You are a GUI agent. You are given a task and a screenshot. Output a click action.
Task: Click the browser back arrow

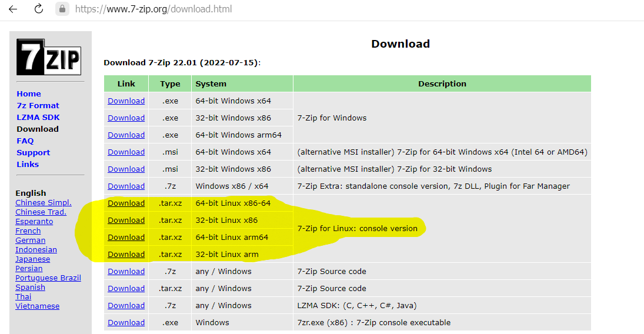[x=13, y=9]
